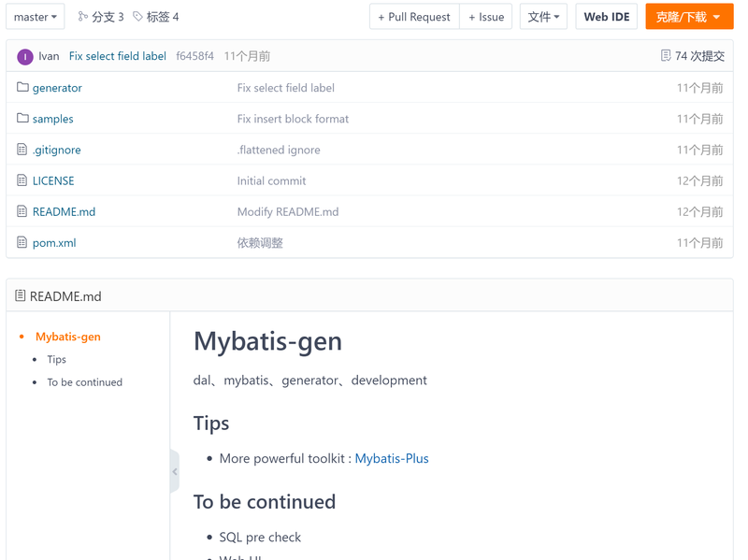Image resolution: width=748 pixels, height=560 pixels.
Task: Open the .gitignore file
Action: coord(56,150)
